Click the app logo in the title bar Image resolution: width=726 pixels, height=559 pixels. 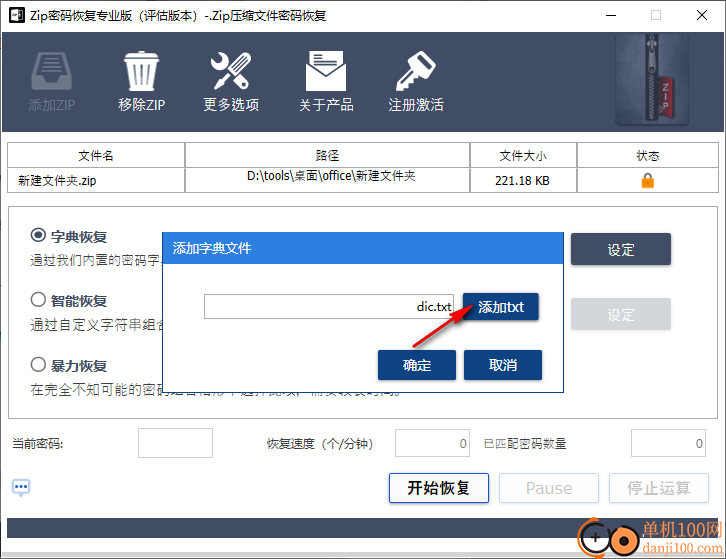tap(17, 15)
